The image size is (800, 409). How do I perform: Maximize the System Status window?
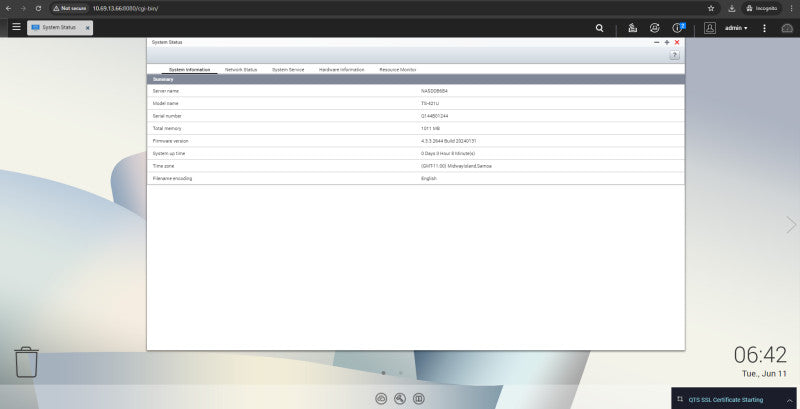point(667,42)
